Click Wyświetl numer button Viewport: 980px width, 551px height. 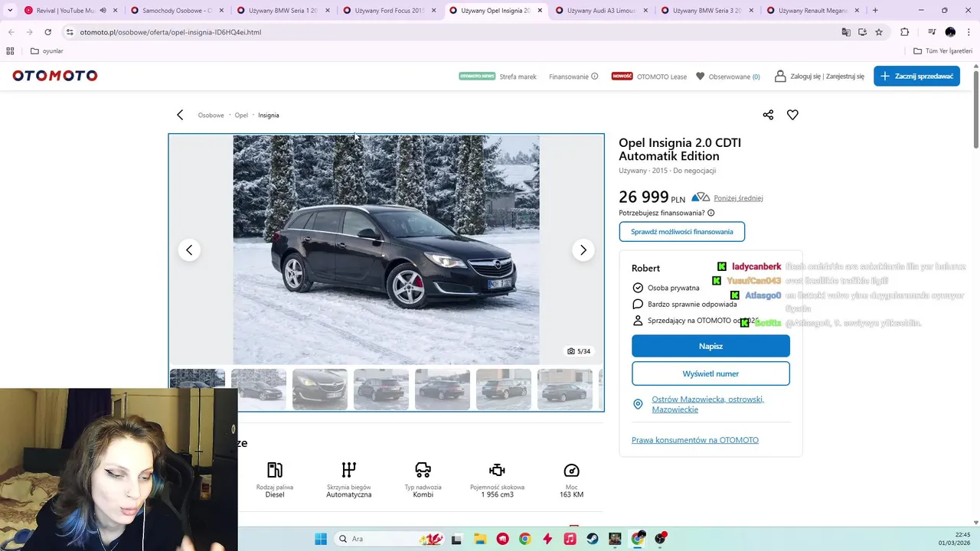click(x=710, y=373)
